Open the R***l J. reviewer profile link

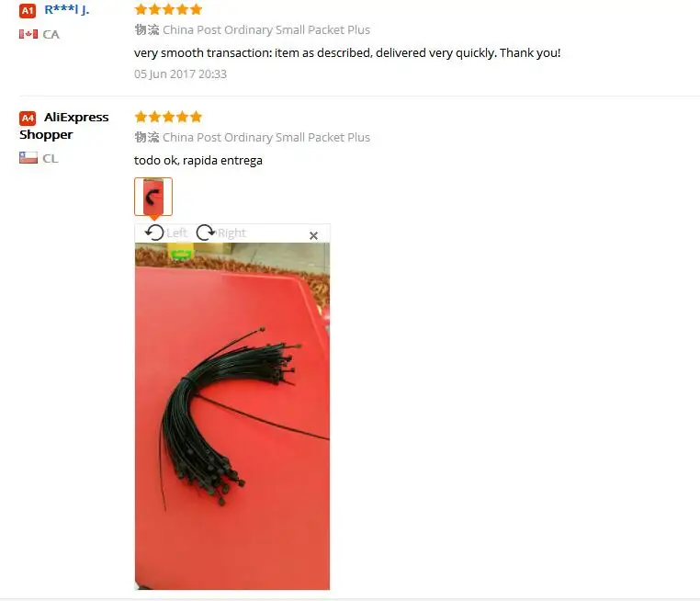point(67,10)
